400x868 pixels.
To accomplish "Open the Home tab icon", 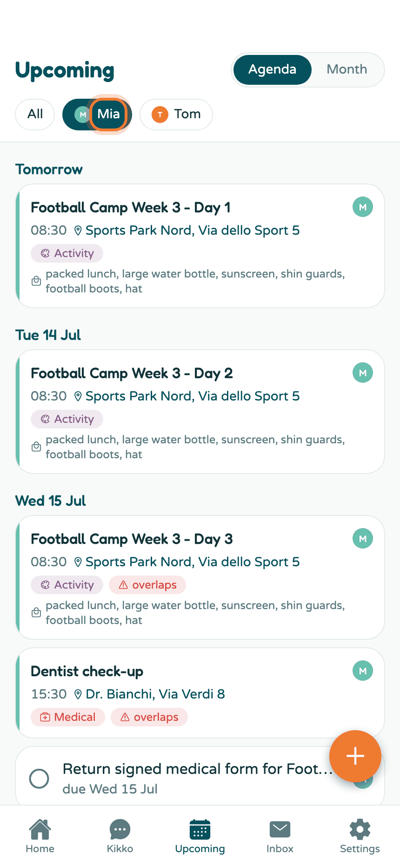I will coord(40,829).
